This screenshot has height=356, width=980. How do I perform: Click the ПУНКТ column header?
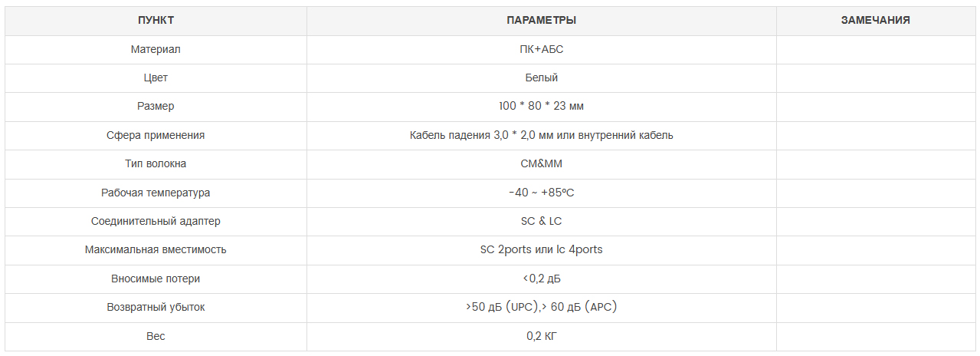click(156, 21)
